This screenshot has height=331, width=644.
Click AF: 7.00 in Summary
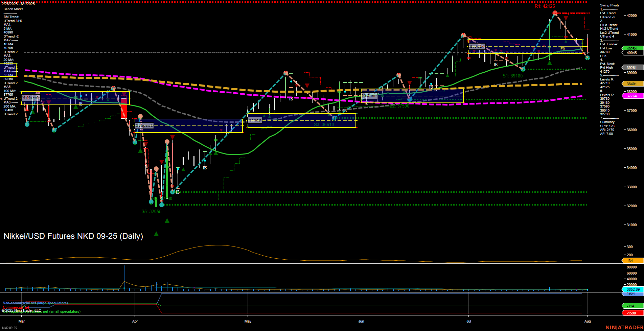(x=606, y=134)
